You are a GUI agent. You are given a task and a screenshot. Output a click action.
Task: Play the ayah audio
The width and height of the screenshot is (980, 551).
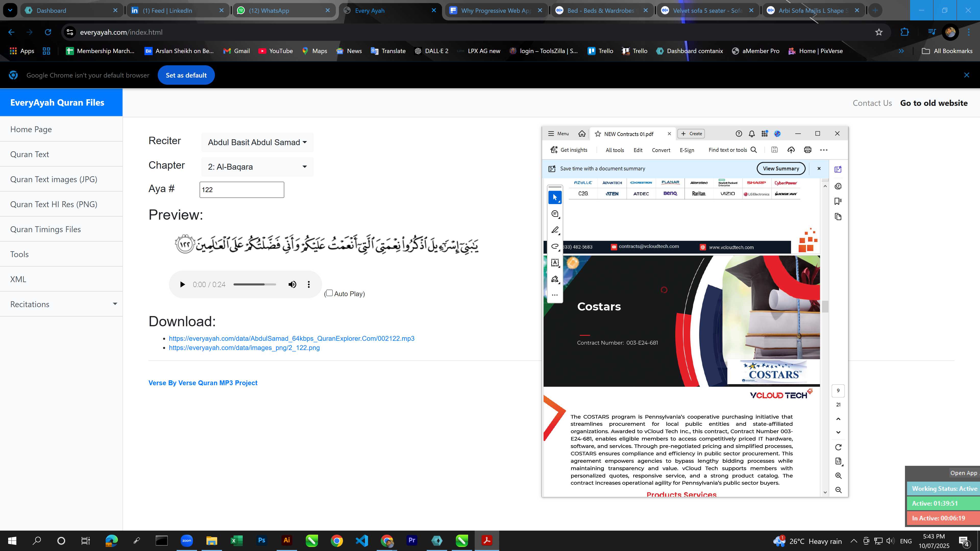click(182, 284)
